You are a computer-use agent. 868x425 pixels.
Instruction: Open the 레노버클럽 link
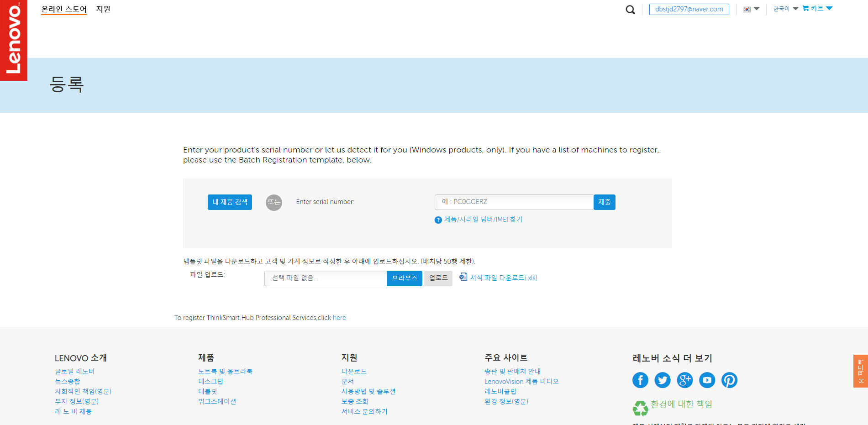click(500, 392)
